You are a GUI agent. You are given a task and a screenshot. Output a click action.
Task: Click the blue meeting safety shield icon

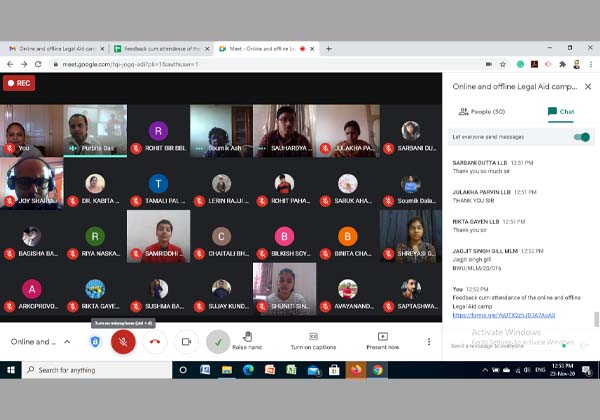95,341
